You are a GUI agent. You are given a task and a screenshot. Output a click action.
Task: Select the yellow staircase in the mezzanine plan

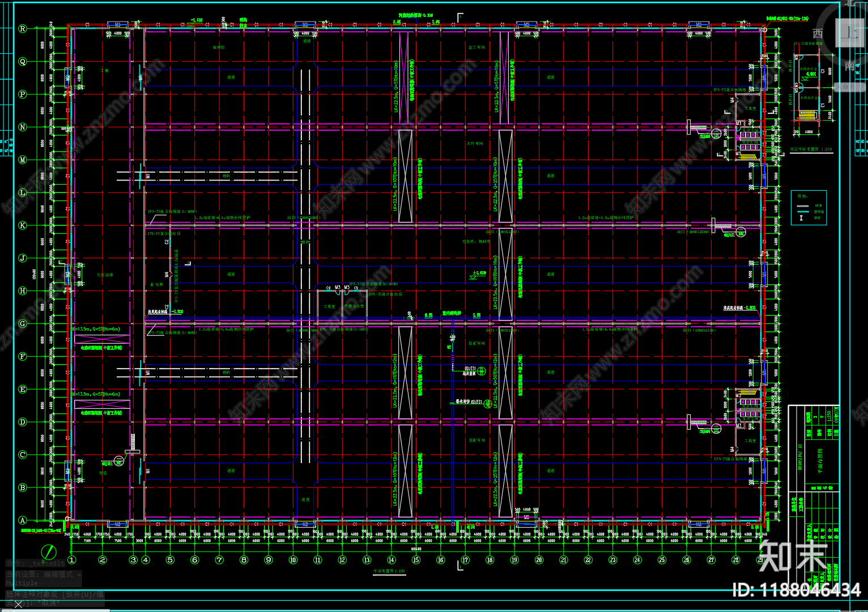click(x=807, y=115)
